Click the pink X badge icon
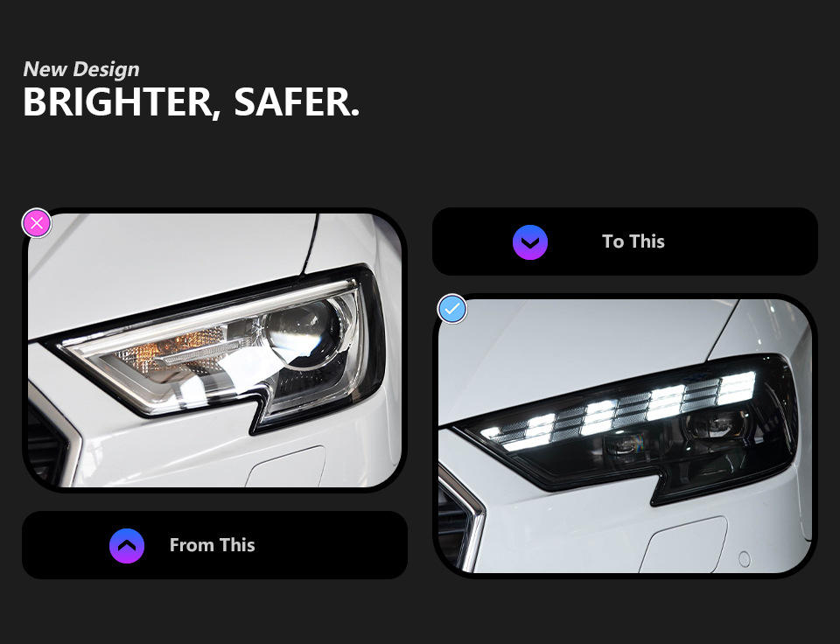 (x=37, y=223)
